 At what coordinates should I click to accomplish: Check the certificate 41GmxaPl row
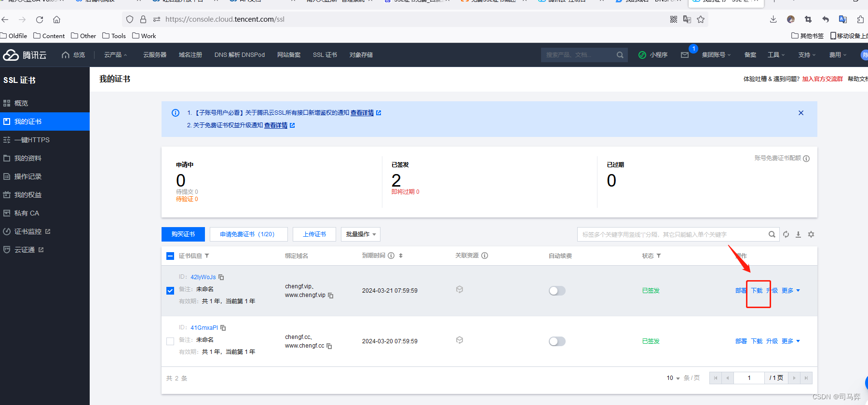pos(170,341)
